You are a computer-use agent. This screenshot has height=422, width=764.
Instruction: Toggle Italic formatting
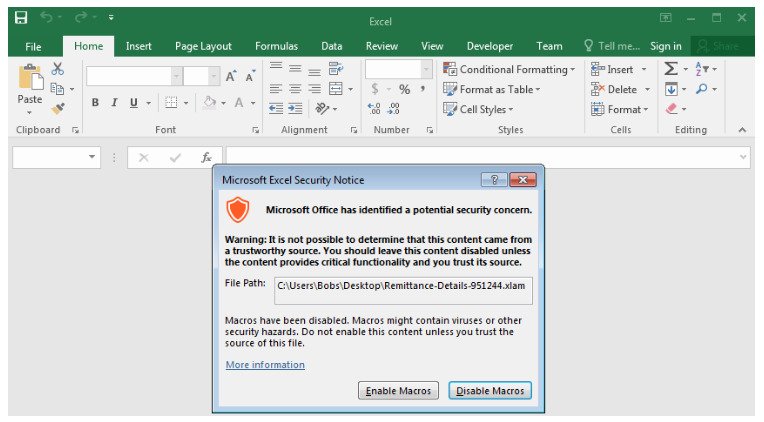pyautogui.click(x=114, y=103)
